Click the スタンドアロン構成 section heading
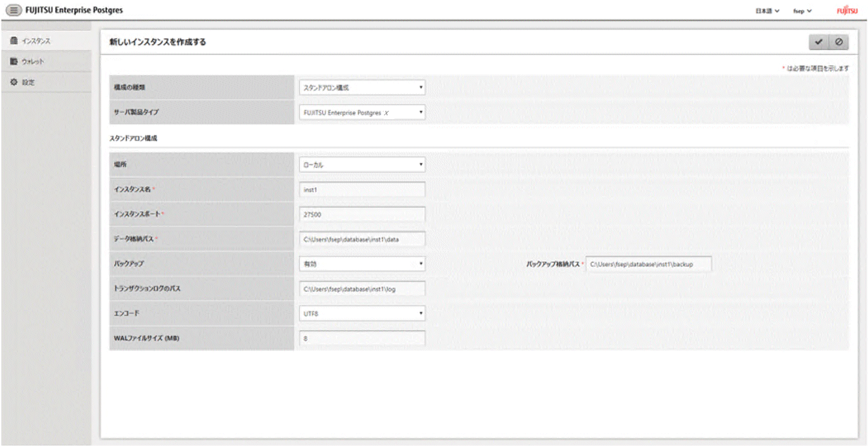 pos(133,138)
